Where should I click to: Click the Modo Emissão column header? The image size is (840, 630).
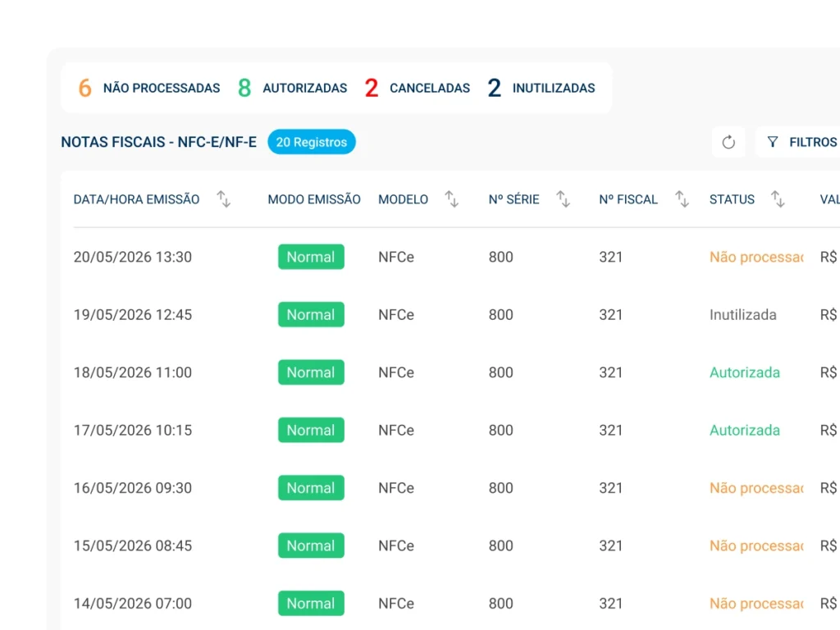[x=314, y=199]
